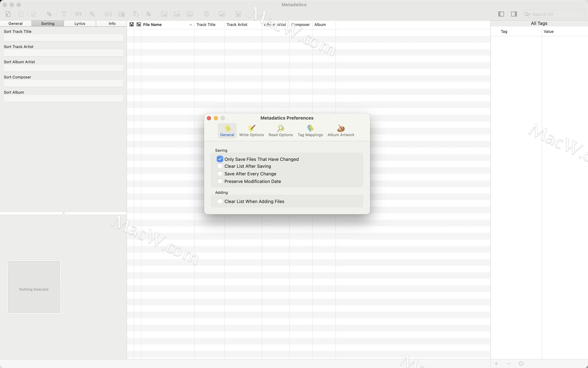Open Write Options preferences pane
The image size is (588, 368).
click(x=251, y=131)
